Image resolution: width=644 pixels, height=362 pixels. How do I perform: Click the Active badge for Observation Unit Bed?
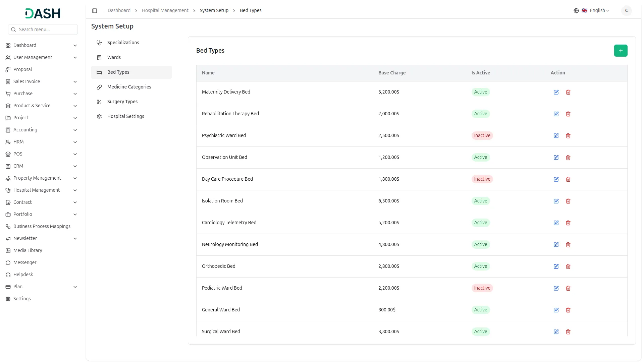click(x=480, y=157)
